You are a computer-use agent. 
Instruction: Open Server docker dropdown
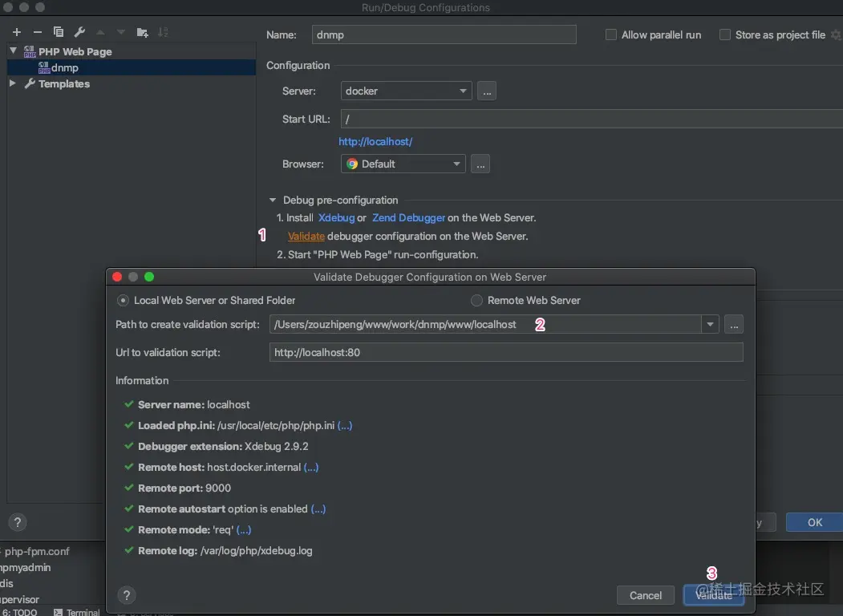407,91
